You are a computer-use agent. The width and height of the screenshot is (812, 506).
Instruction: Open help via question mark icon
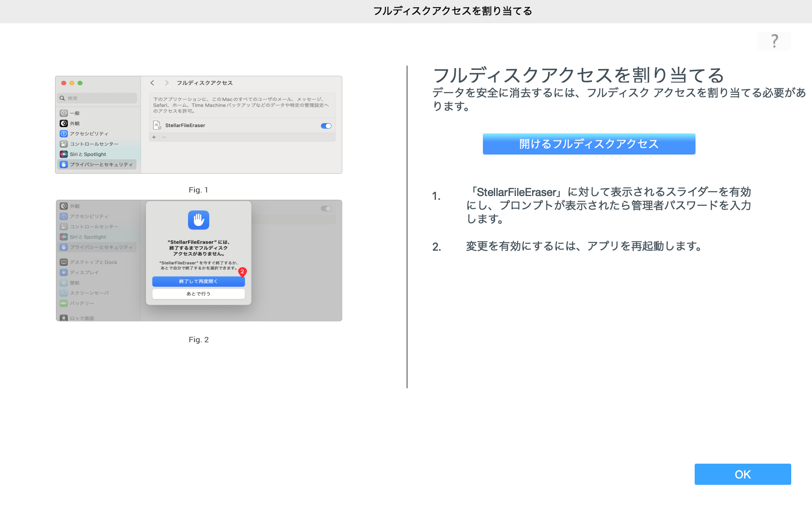(774, 41)
